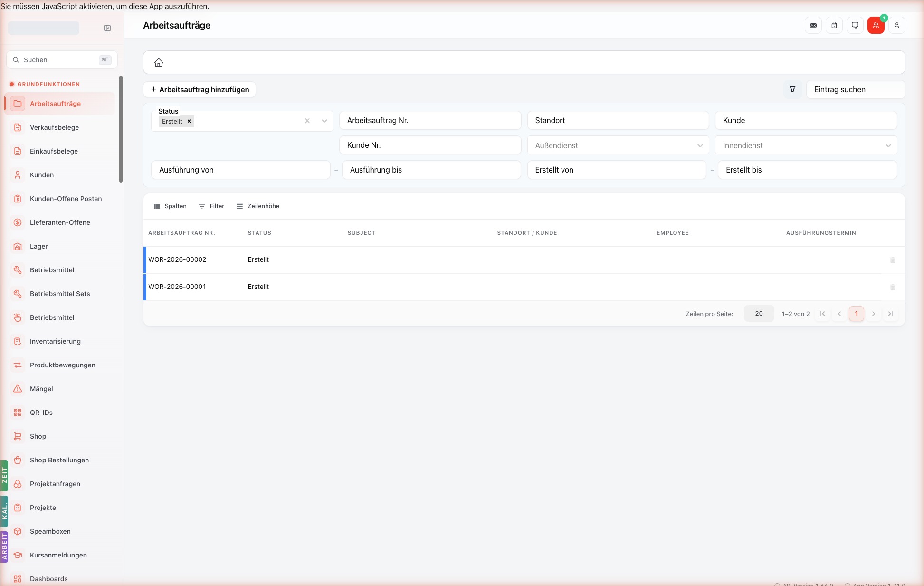
Task: Open Speamboxen in the sidebar
Action: click(x=60, y=531)
